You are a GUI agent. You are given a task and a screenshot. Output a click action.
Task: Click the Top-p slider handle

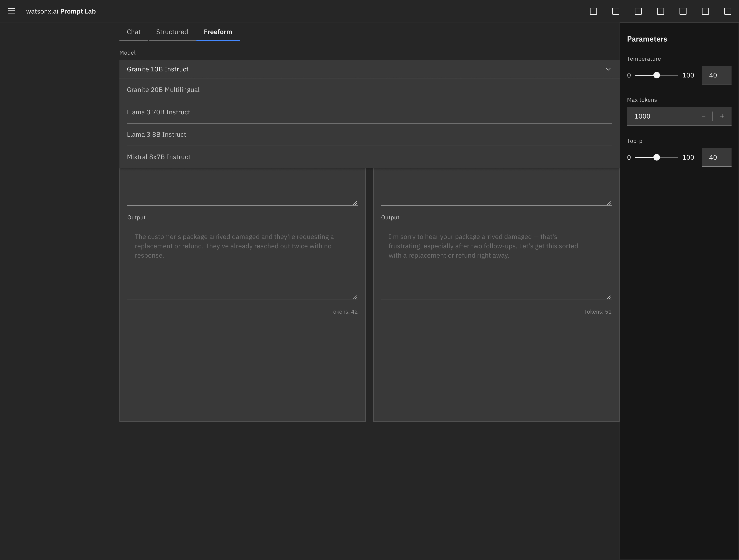[x=656, y=157]
